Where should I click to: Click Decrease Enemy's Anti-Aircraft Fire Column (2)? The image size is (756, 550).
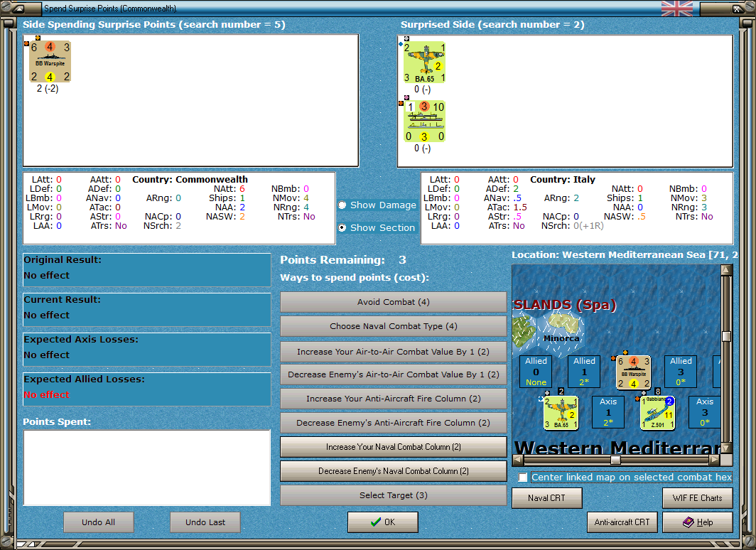[x=394, y=422]
